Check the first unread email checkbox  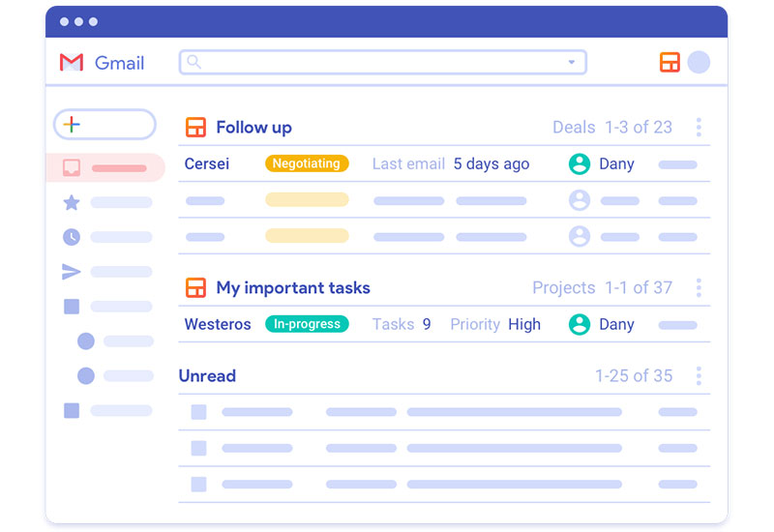coord(198,412)
